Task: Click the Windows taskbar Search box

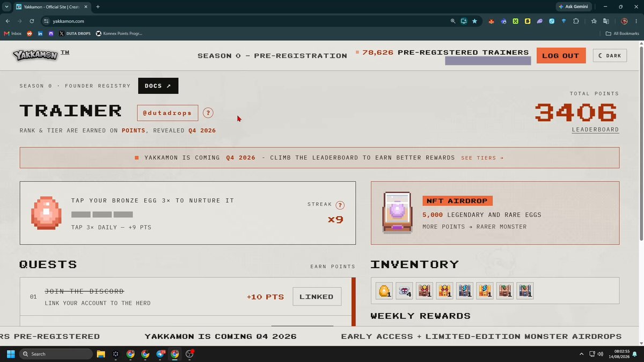Action: tap(56, 354)
